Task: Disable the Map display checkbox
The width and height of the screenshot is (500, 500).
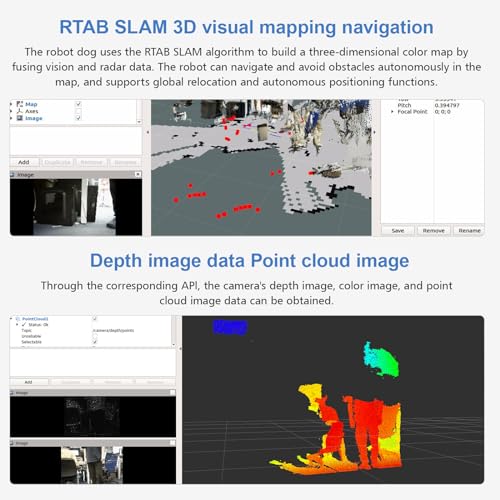Action: pos(78,104)
